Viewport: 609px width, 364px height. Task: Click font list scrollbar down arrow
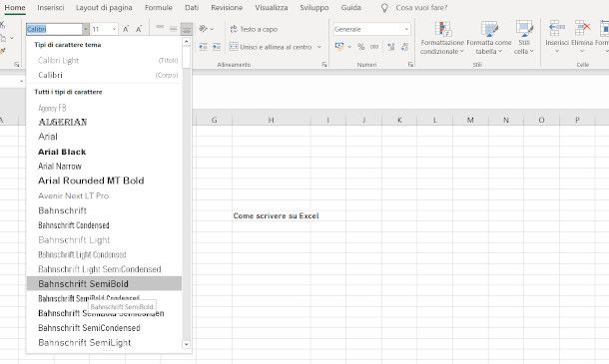[187, 344]
